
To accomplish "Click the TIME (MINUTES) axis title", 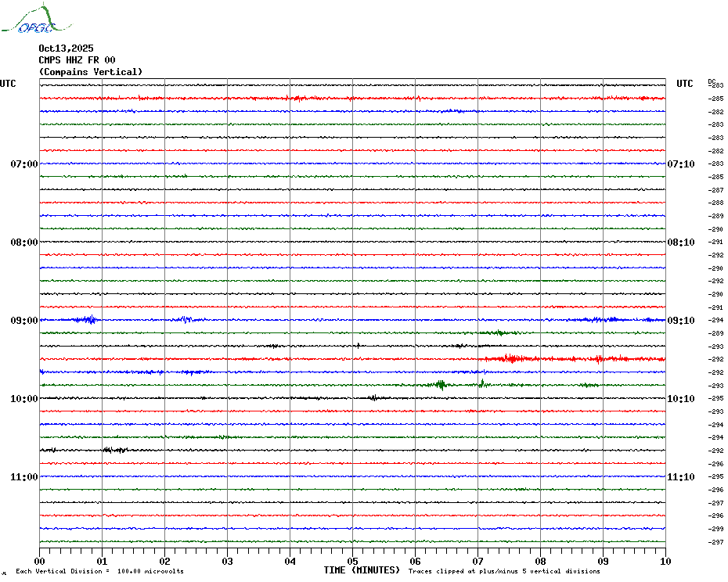I will (x=362, y=570).
